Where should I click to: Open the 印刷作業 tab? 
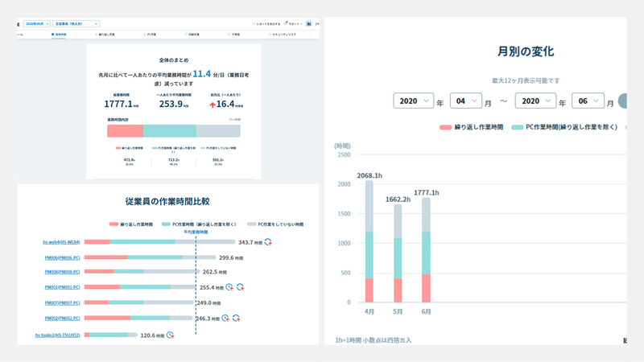tap(192, 35)
